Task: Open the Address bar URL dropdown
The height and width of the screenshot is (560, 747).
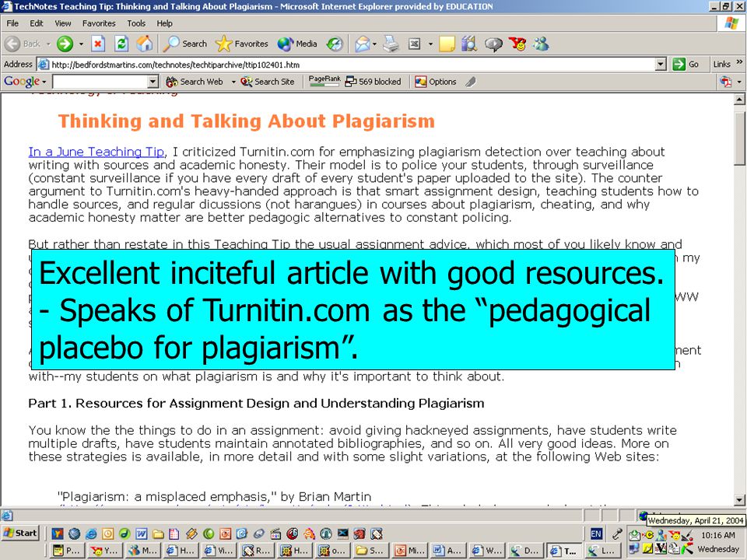Action: (x=661, y=65)
